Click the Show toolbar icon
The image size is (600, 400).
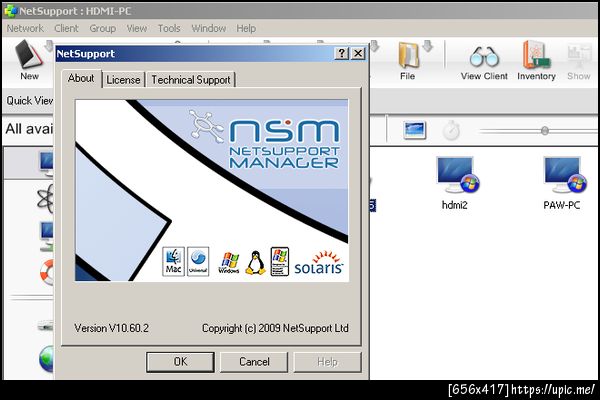click(579, 56)
